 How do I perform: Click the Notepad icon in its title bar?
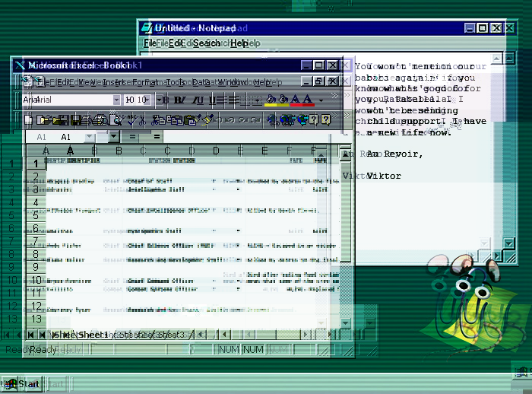pyautogui.click(x=147, y=28)
